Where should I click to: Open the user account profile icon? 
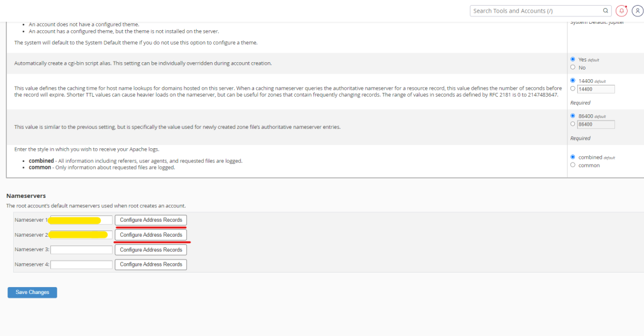[636, 11]
